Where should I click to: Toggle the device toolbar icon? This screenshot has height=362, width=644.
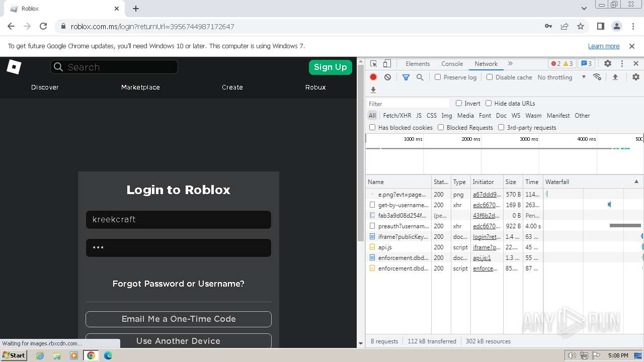(387, 64)
